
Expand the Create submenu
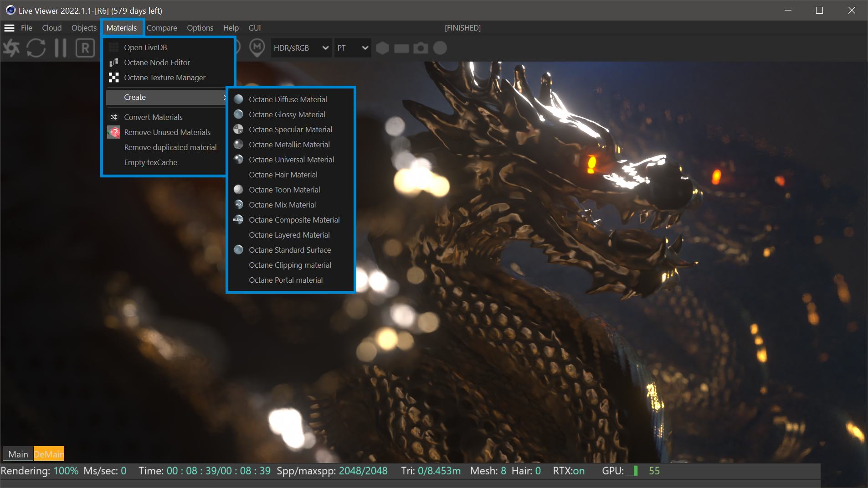pyautogui.click(x=167, y=97)
